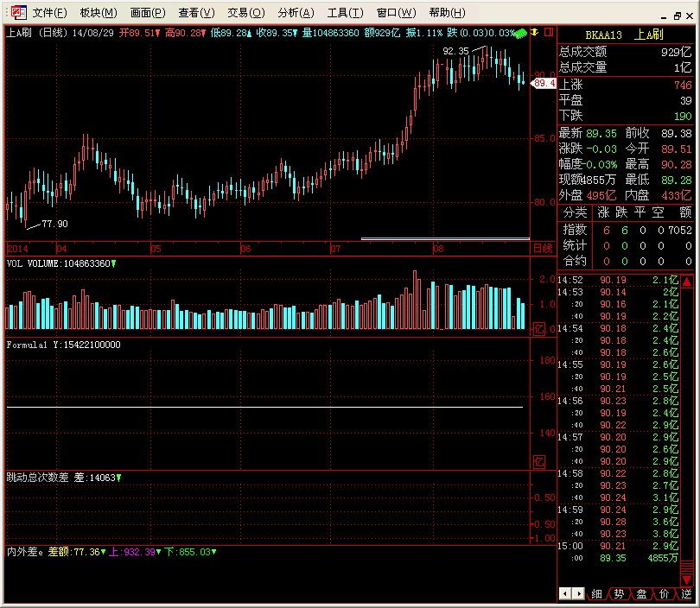Click the 4855万 last tick volume
The width and height of the screenshot is (700, 608).
[x=663, y=558]
